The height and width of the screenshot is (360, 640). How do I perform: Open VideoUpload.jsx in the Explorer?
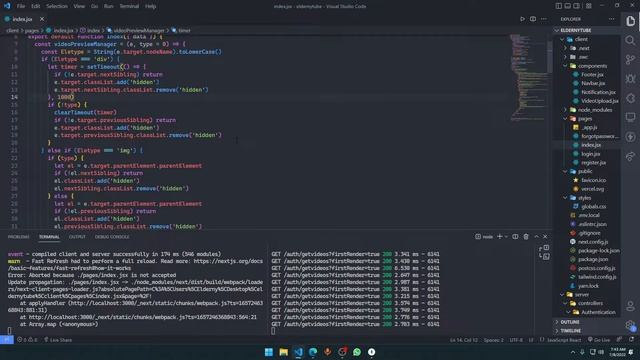point(599,101)
